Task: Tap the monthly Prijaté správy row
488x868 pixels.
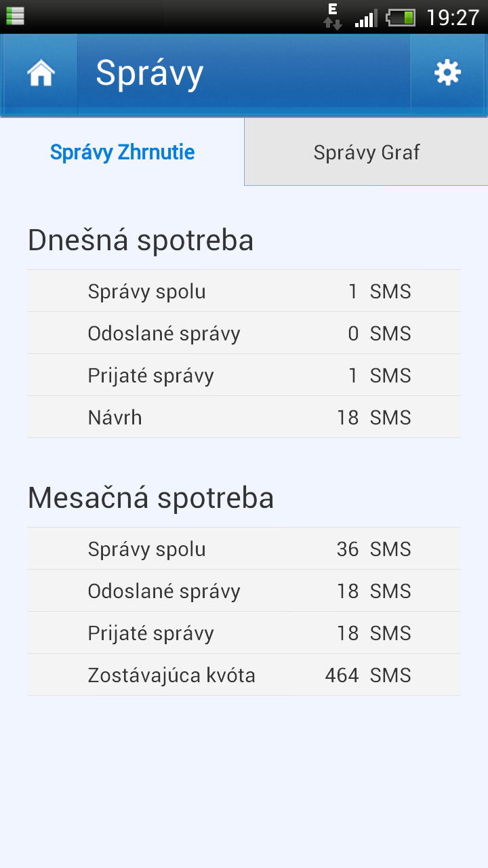Action: [x=244, y=633]
